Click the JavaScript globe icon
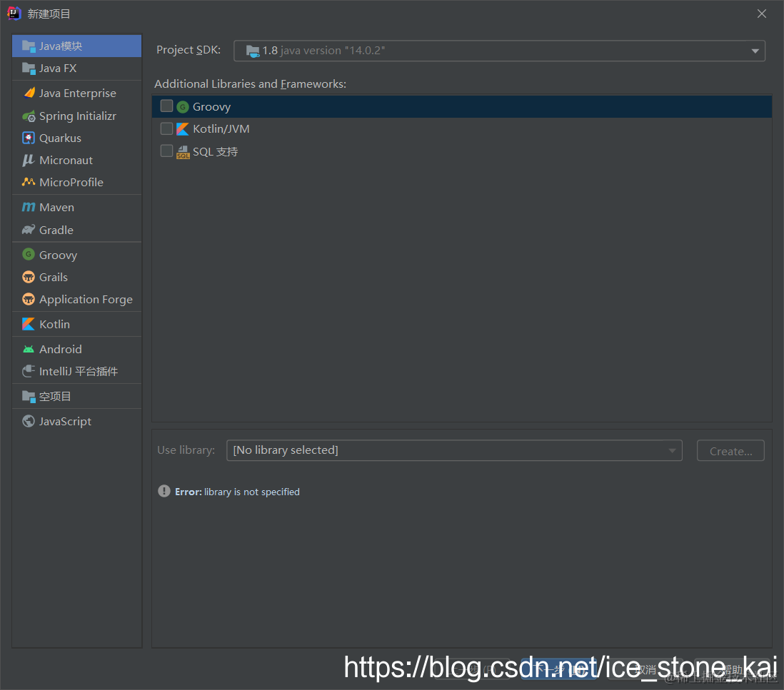The height and width of the screenshot is (690, 784). tap(29, 421)
